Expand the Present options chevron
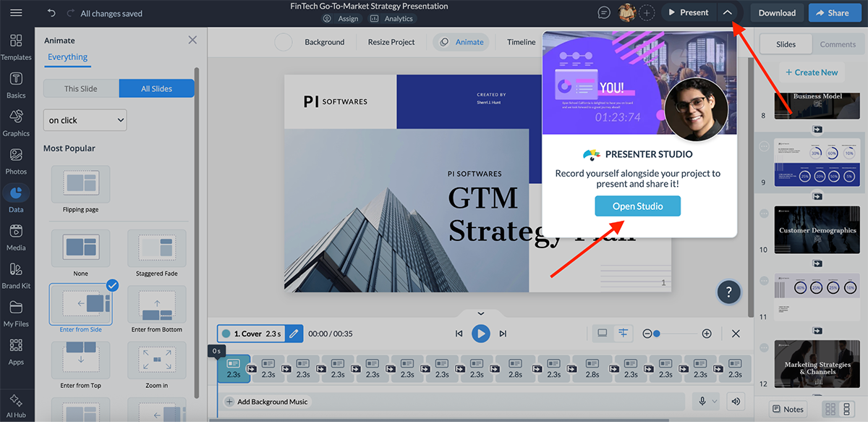This screenshot has height=422, width=868. point(728,12)
